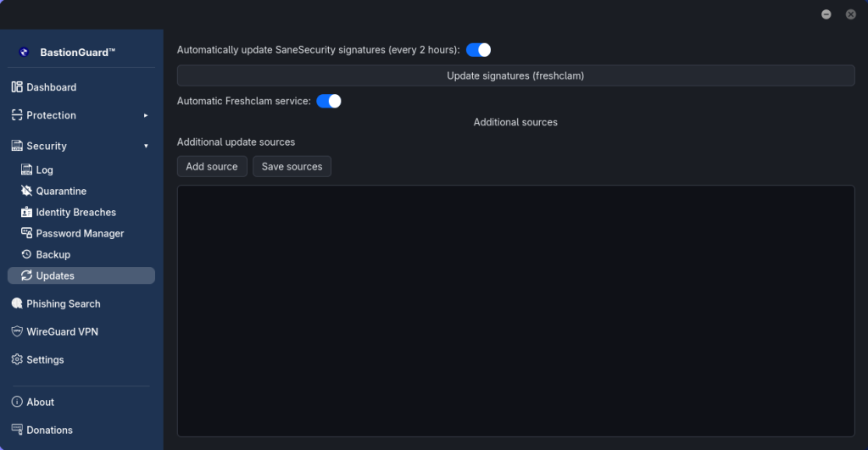The height and width of the screenshot is (450, 868).
Task: Turn off Automatic Freshclam service toggle
Action: pos(329,101)
